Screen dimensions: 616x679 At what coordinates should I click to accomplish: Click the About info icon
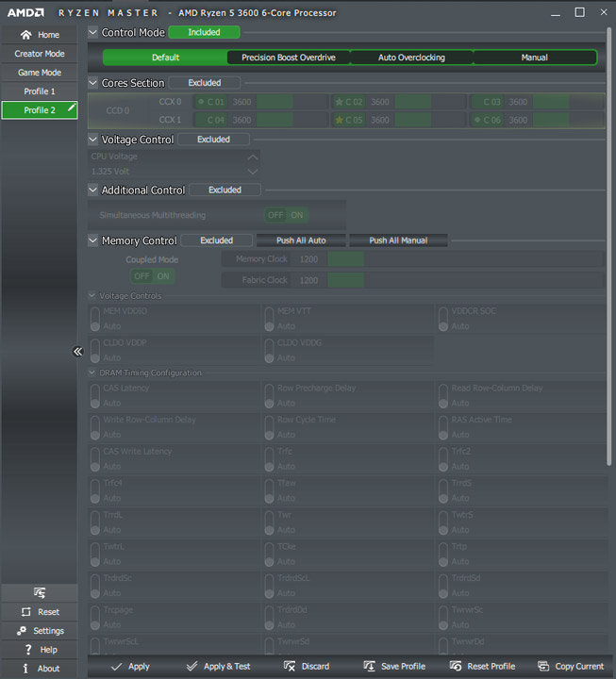pyautogui.click(x=25, y=669)
